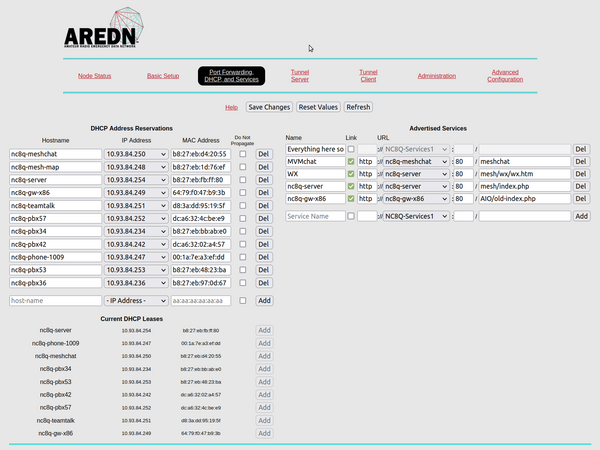The height and width of the screenshot is (450, 600).
Task: Click Add for nc8q-pbx42 lease
Action: click(x=264, y=395)
